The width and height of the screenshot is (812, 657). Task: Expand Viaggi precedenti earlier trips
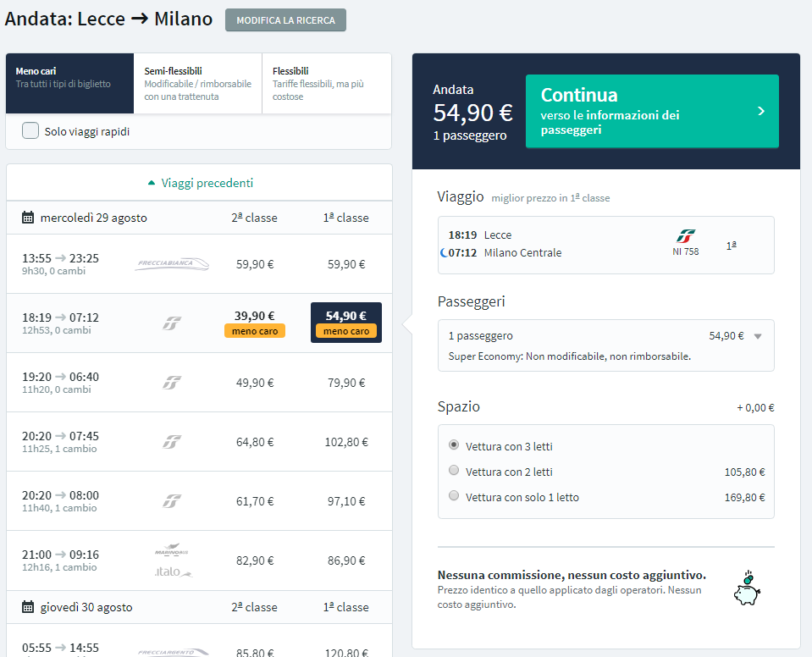(x=200, y=183)
